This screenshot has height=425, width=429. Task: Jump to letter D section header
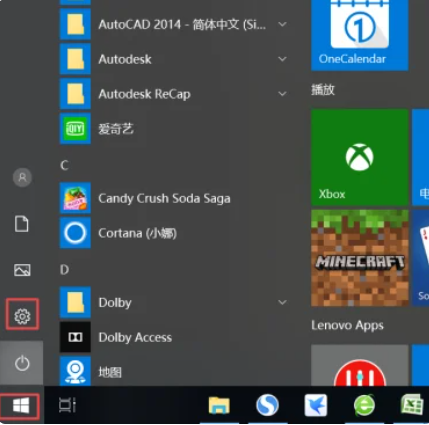(x=65, y=270)
